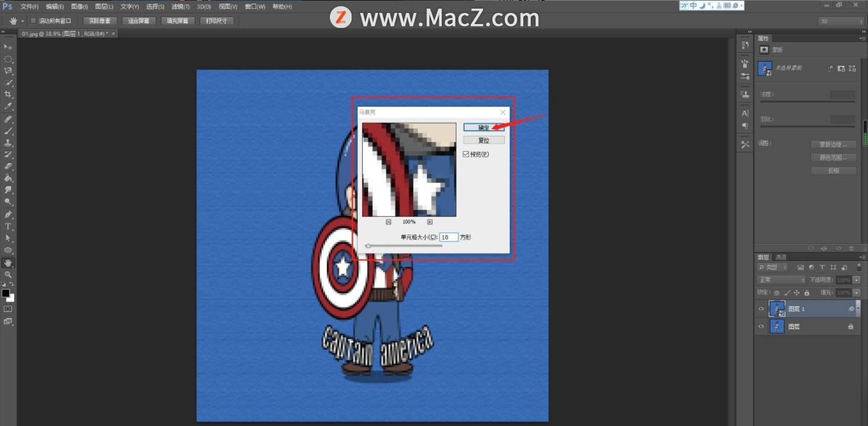The image size is (868, 426).
Task: Select the Zoom tool
Action: pyautogui.click(x=8, y=274)
